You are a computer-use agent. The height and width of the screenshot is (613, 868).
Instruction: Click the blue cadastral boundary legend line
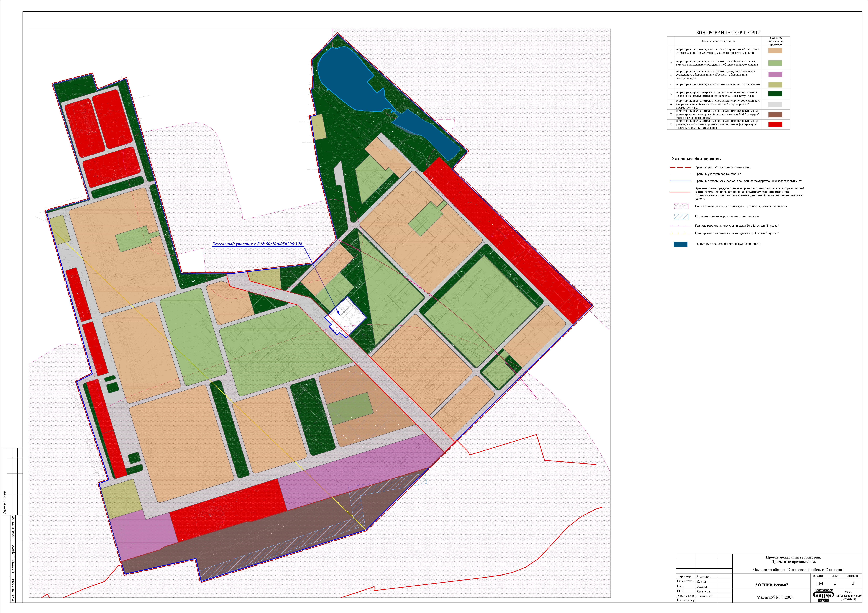click(680, 181)
